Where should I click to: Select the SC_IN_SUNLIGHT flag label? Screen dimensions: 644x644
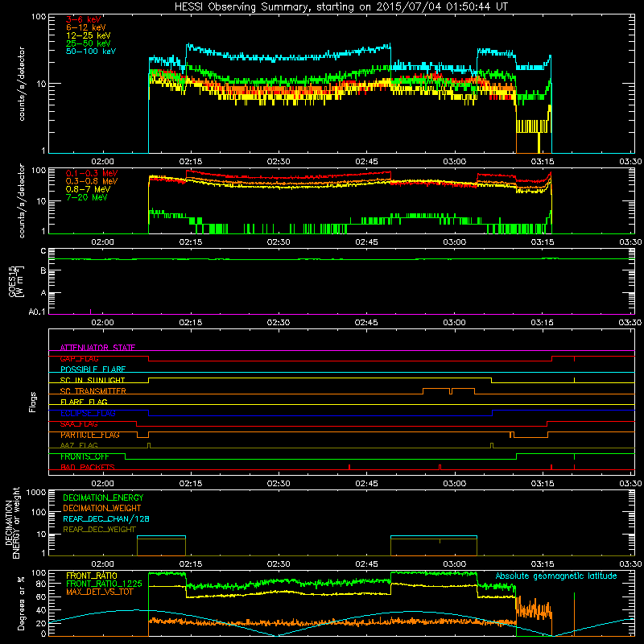tap(93, 380)
